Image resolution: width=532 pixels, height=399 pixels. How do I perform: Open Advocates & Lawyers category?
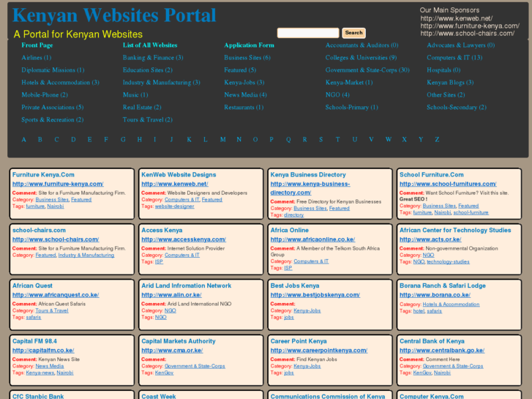pos(461,45)
